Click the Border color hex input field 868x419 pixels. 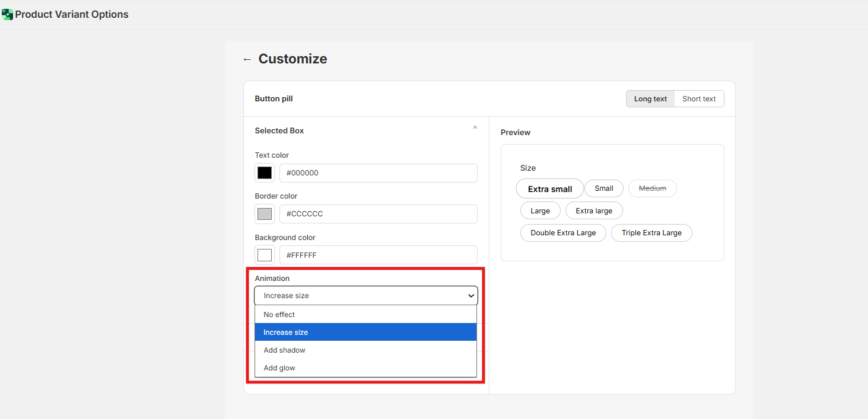[378, 214]
